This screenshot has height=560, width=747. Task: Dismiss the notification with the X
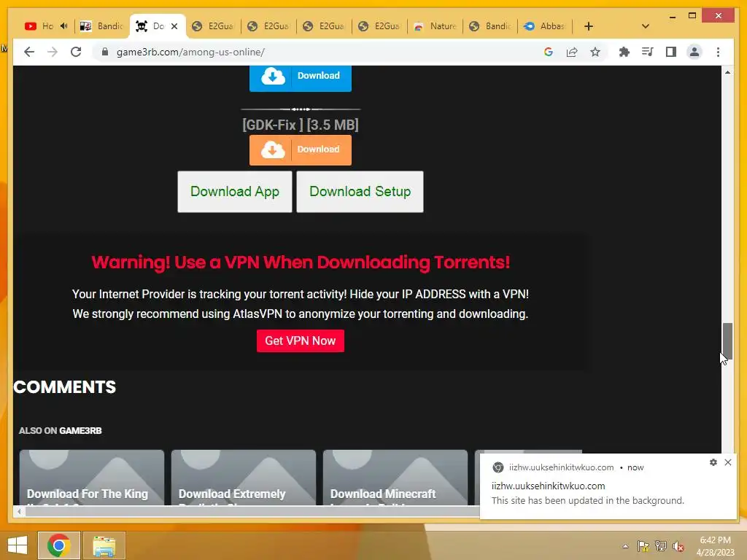728,462
